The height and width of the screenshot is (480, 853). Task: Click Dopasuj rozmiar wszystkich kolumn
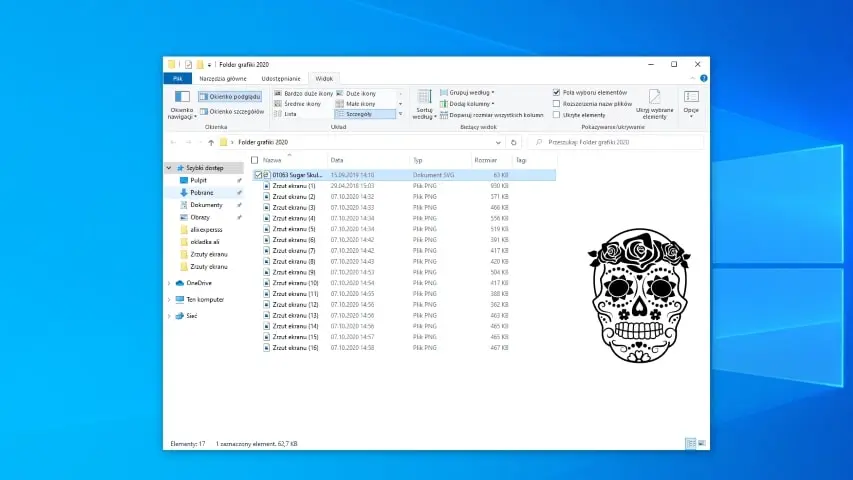point(491,115)
